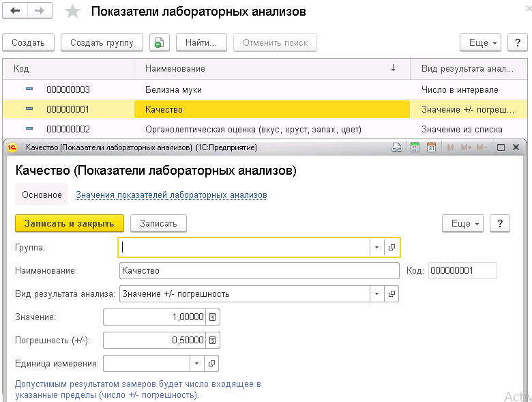Click the open-form icon beside Единица измерения
532x402 pixels.
click(211, 364)
